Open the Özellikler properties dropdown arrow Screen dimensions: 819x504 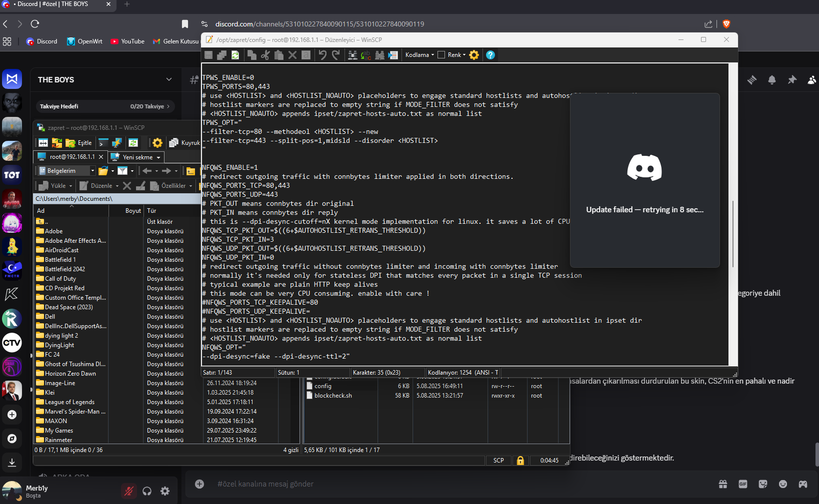point(190,186)
